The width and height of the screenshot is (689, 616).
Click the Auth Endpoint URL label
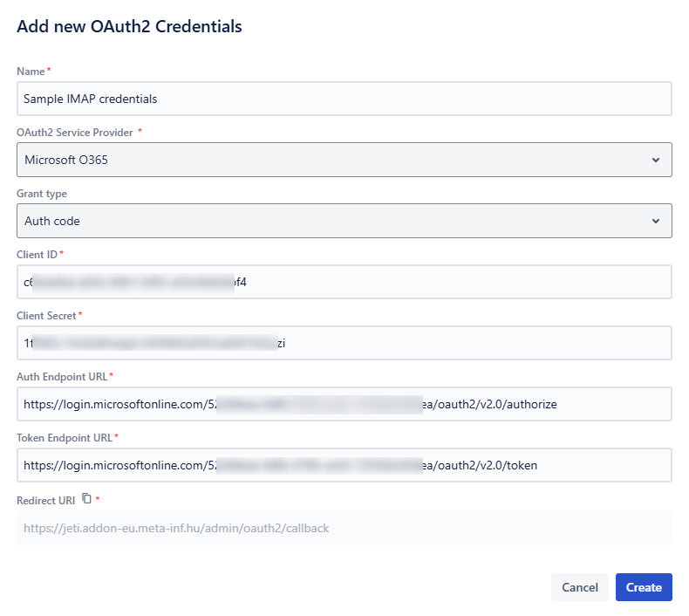[x=62, y=376]
